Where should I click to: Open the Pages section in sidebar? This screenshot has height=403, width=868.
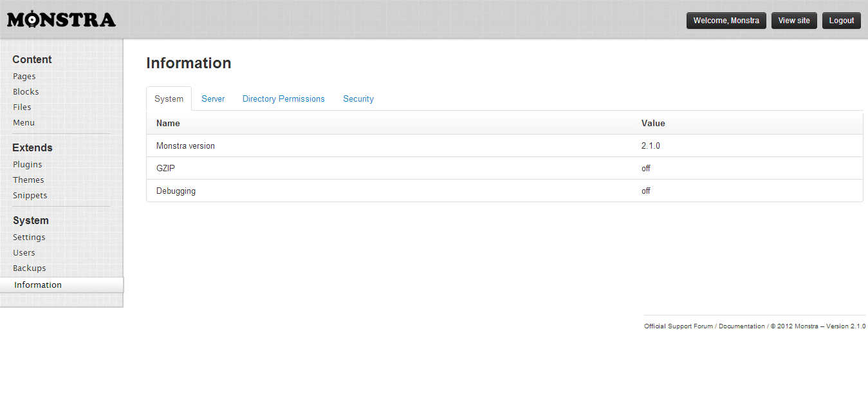24,77
